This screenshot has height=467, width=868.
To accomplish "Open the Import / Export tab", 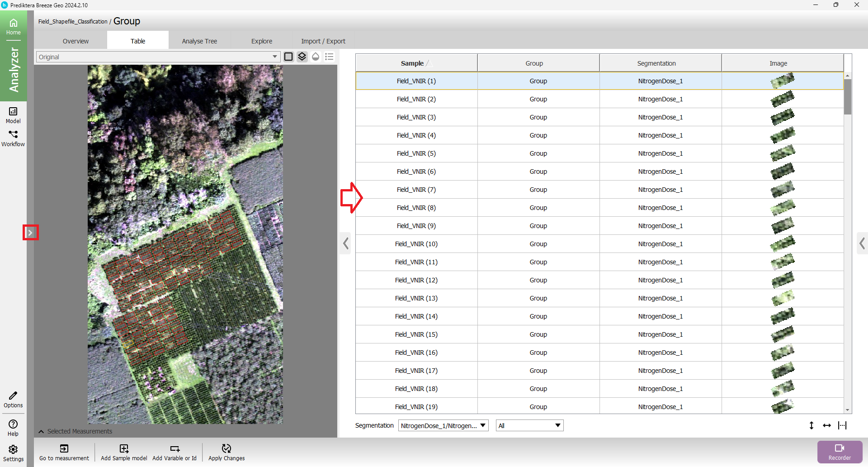I will pyautogui.click(x=323, y=41).
